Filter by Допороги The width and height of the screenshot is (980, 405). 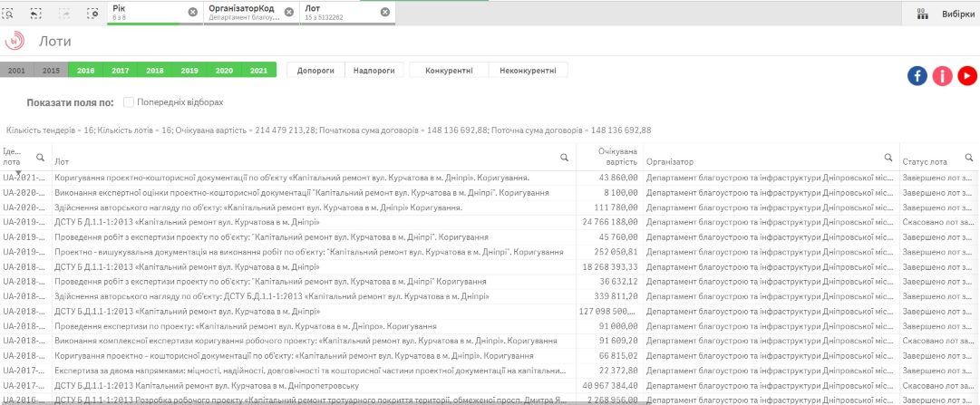click(x=315, y=71)
